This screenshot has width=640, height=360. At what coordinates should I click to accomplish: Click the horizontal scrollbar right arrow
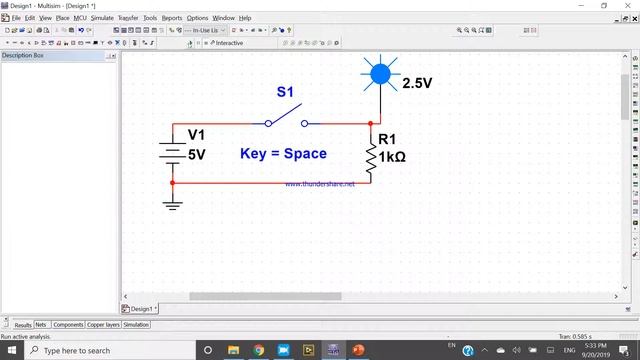click(616, 296)
